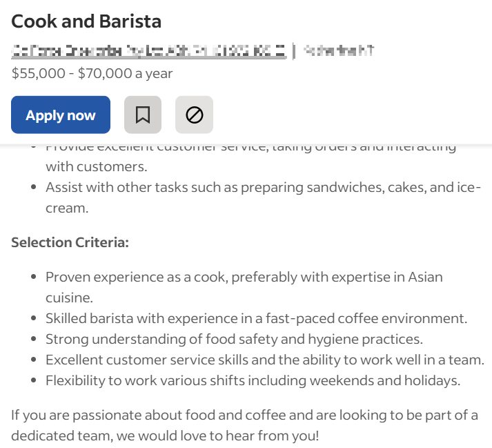Click the sandwiches, cakes, and ice-cream bullet
The height and width of the screenshot is (448, 492).
(x=263, y=197)
